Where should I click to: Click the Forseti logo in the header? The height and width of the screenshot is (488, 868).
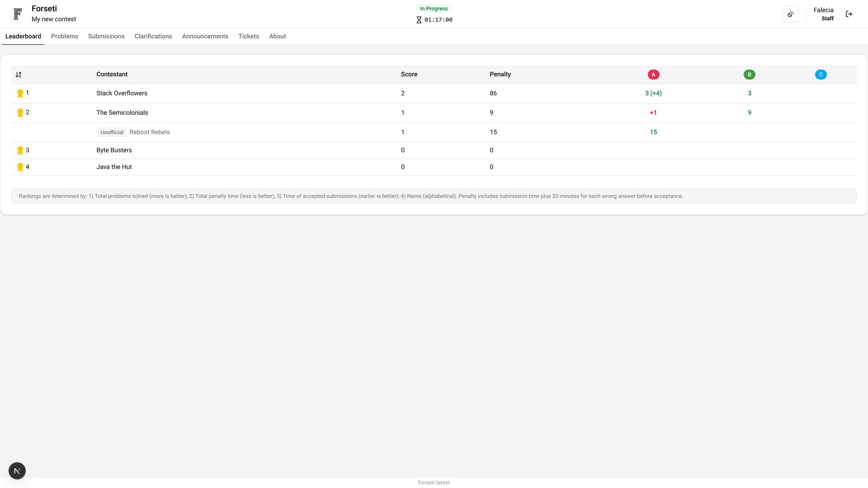click(17, 14)
